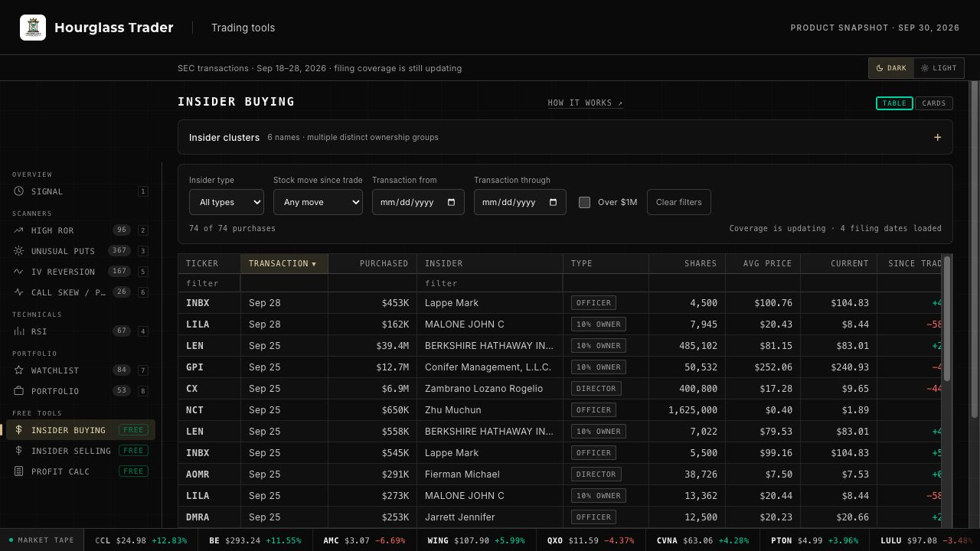Open the Call Skew scanner icon

(18, 292)
